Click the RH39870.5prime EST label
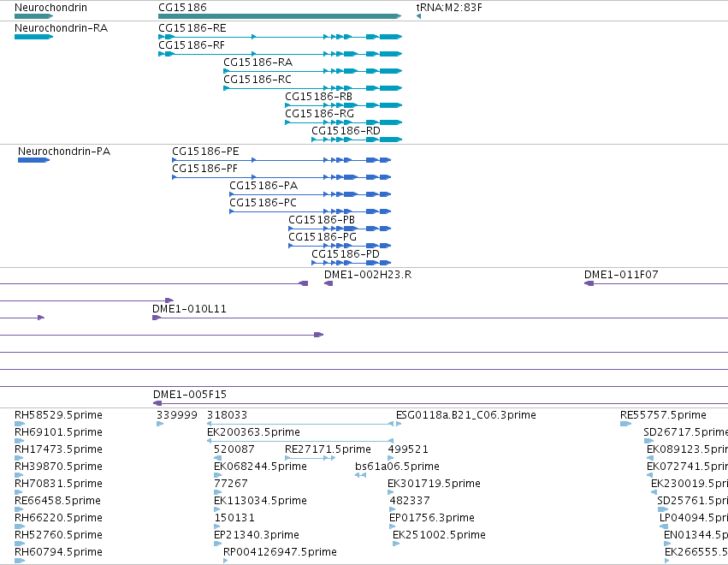 pos(58,467)
